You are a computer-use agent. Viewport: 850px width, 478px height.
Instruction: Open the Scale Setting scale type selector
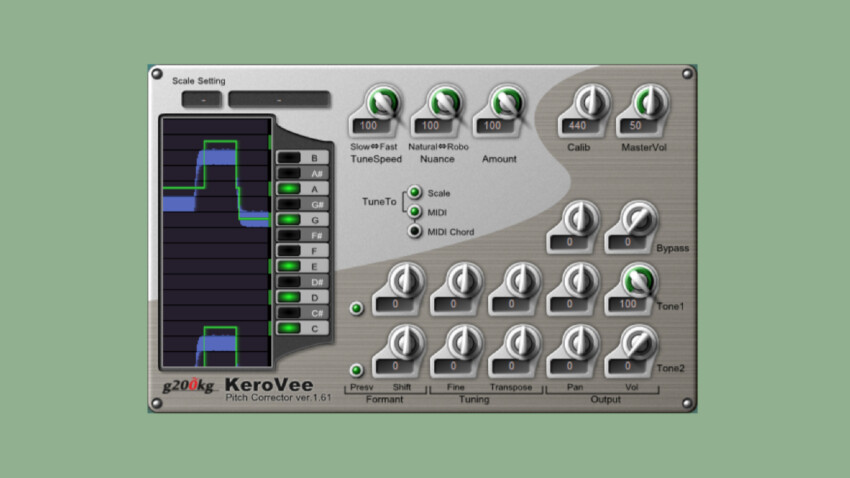[279, 100]
